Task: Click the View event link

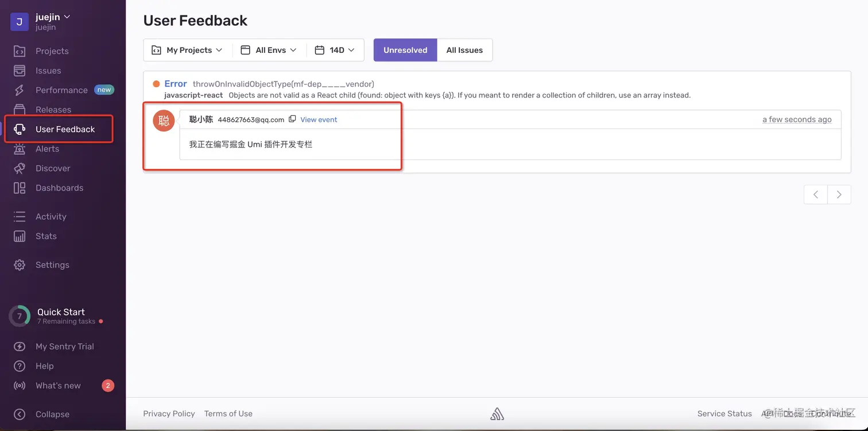Action: (x=319, y=119)
